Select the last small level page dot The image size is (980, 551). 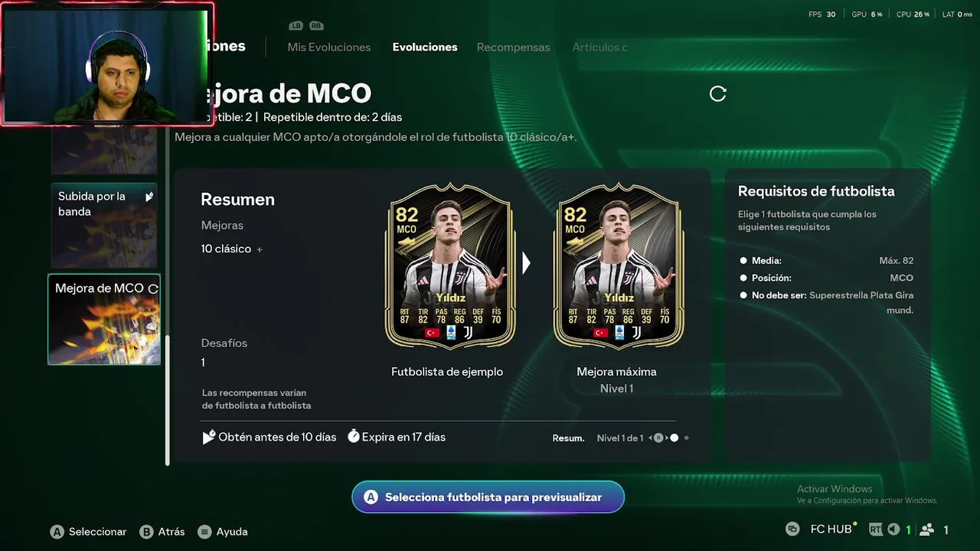tap(687, 438)
